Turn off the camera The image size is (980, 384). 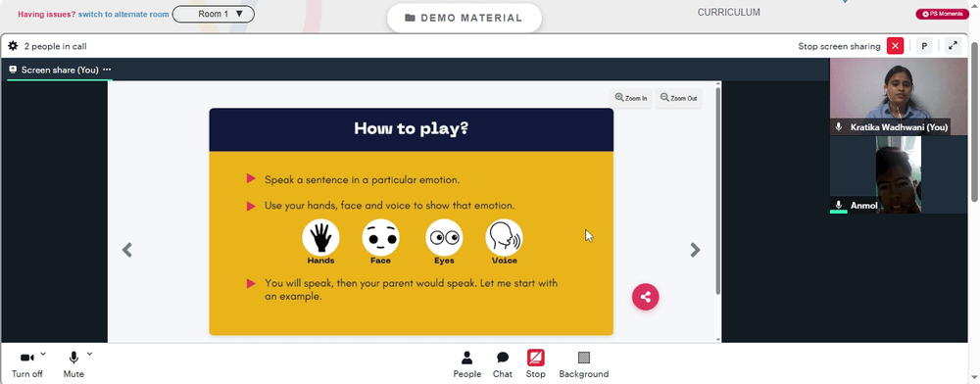pos(26,364)
